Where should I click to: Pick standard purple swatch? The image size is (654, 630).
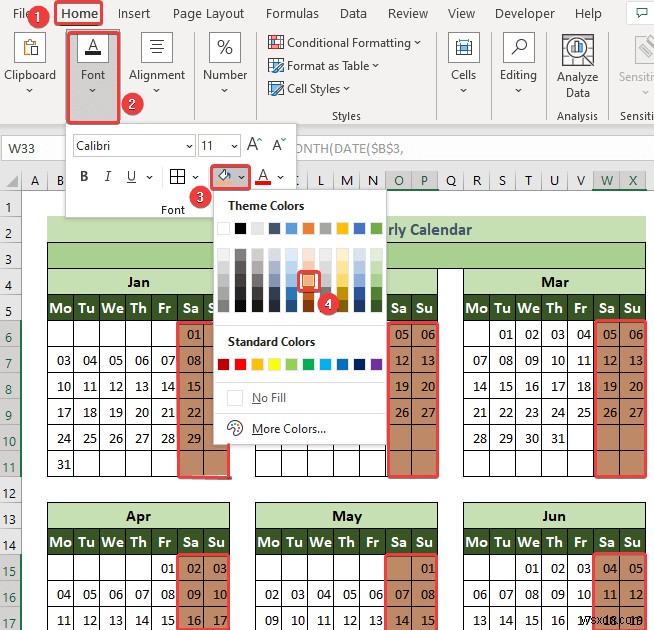pos(376,364)
